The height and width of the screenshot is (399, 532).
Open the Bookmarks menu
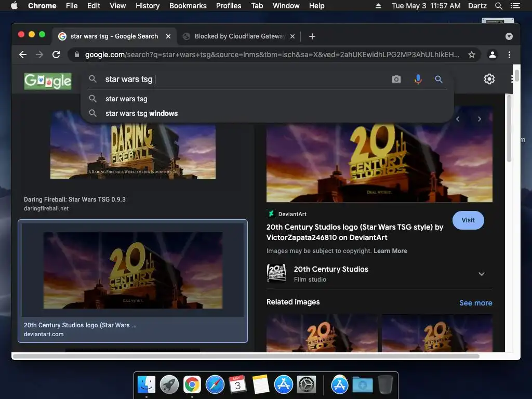188,6
